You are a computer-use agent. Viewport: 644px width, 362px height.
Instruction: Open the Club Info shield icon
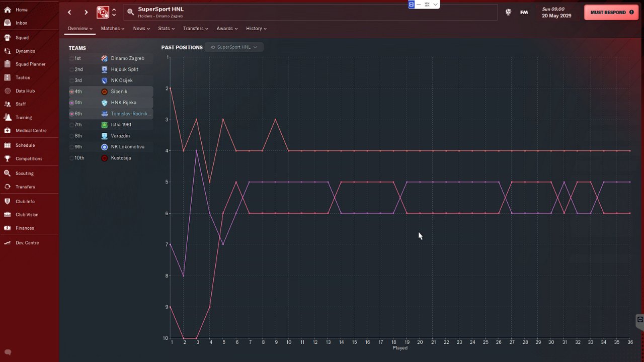pos(8,202)
